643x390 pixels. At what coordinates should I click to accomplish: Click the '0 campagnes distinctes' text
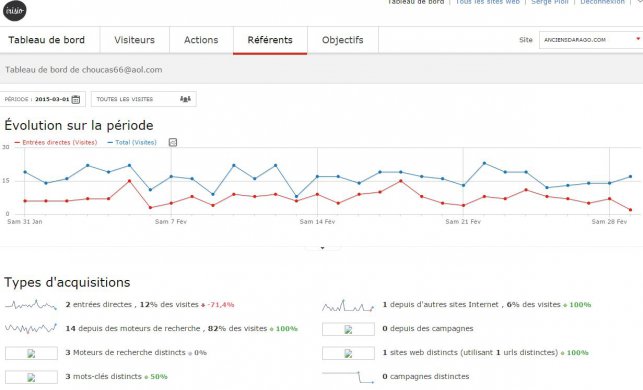426,376
